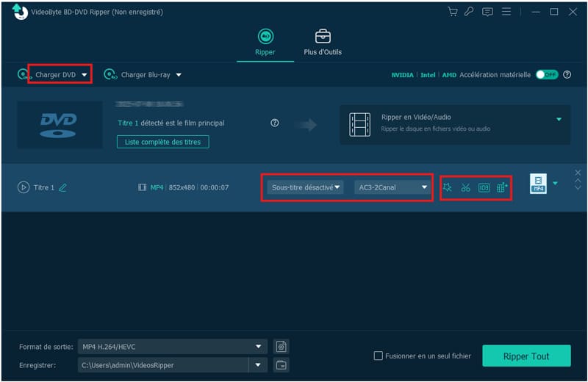The image size is (588, 382).
Task: Click Liste complète des titres button
Action: point(162,142)
